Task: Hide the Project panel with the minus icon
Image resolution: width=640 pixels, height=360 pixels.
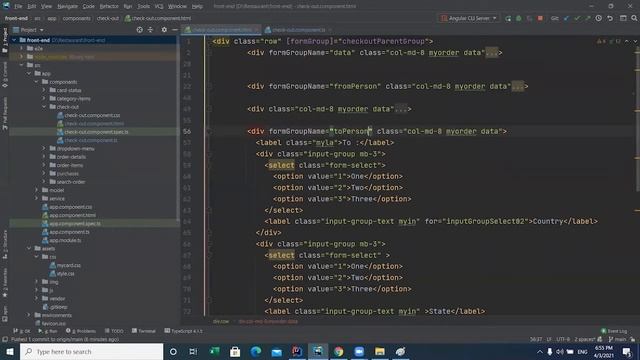Action: pos(175,30)
